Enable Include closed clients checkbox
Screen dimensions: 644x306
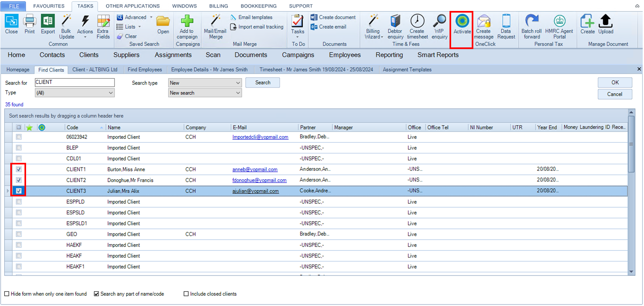(x=186, y=294)
